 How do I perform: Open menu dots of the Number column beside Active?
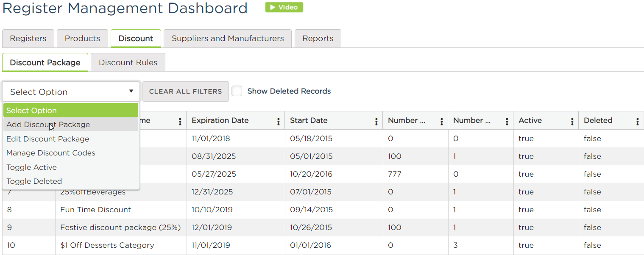[x=507, y=122]
